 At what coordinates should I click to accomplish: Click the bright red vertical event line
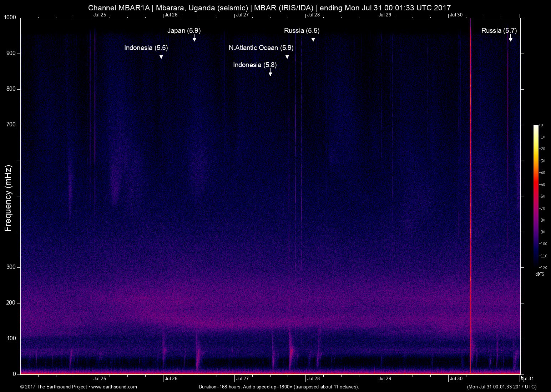click(x=470, y=196)
